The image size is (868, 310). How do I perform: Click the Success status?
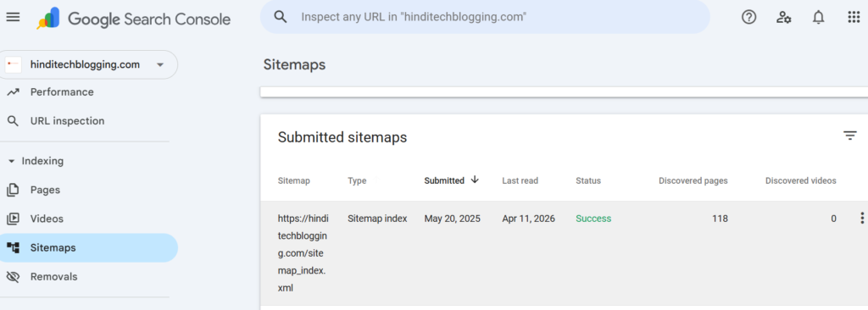(x=593, y=219)
